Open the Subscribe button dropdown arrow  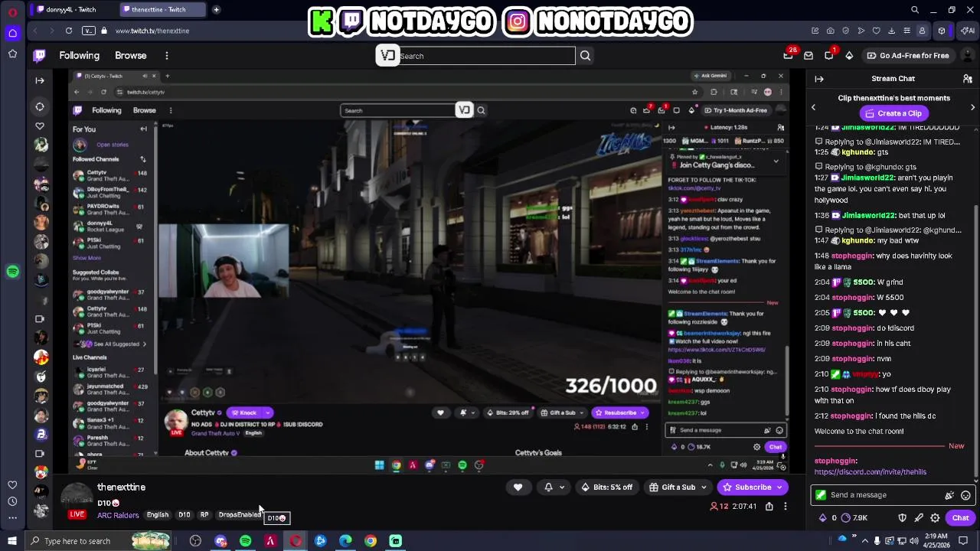(x=780, y=487)
